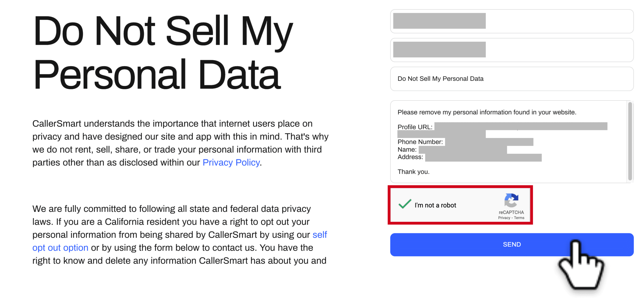644x301 pixels.
Task: Click the "Please remove my personal information" message line
Action: point(487,112)
